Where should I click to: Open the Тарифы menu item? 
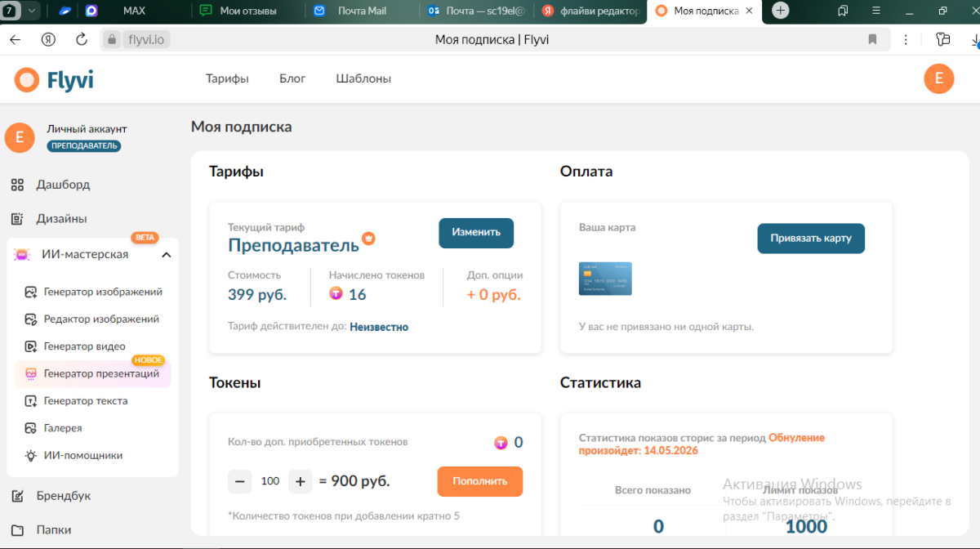click(x=227, y=78)
